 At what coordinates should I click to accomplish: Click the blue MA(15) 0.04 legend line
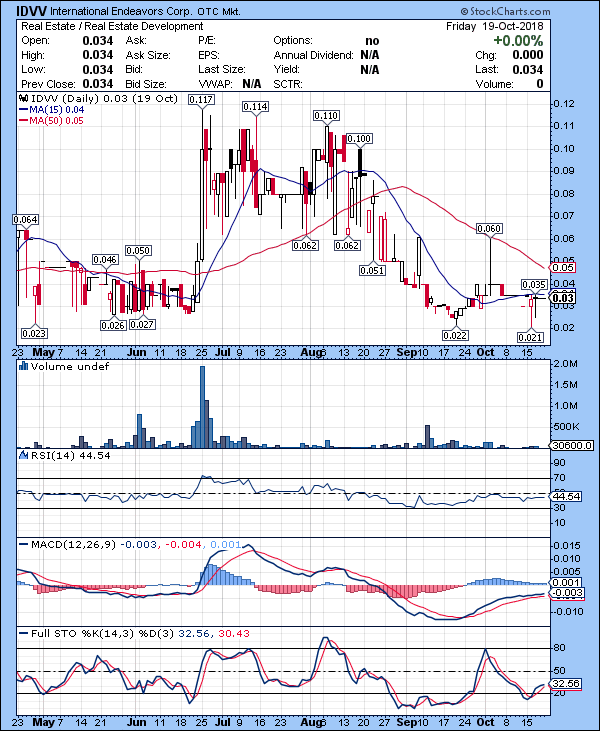[23, 110]
